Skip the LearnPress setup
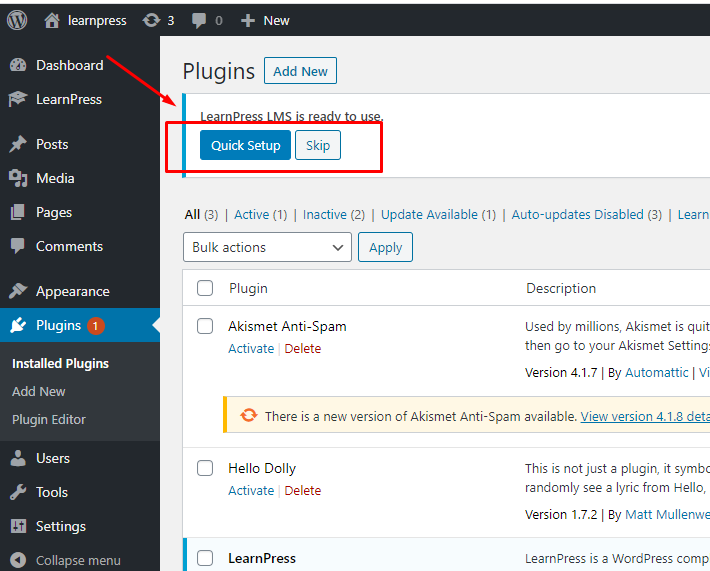This screenshot has width=710, height=571. pyautogui.click(x=317, y=145)
